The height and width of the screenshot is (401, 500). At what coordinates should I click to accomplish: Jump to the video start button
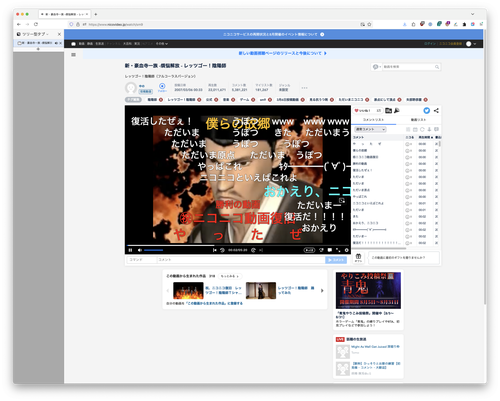coord(215,250)
